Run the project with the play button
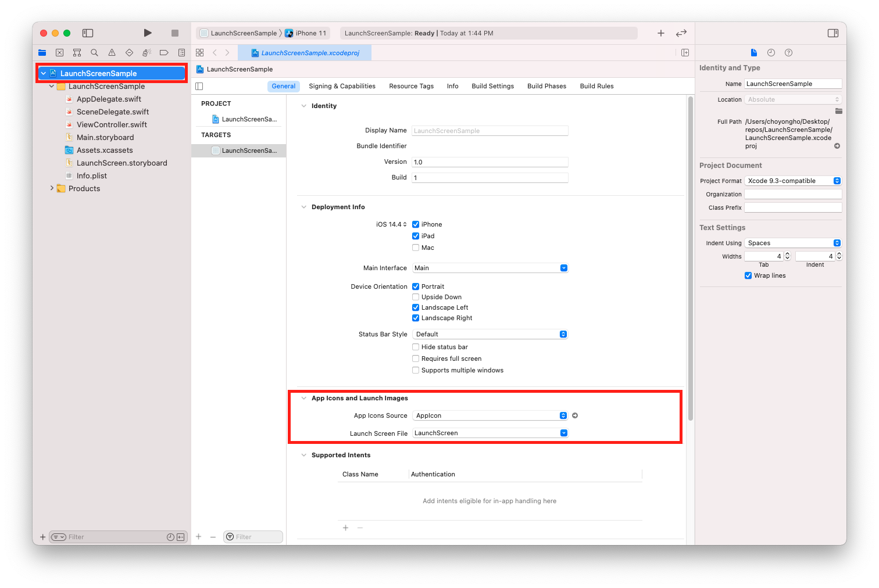Screen dimensions: 879x588 point(148,33)
